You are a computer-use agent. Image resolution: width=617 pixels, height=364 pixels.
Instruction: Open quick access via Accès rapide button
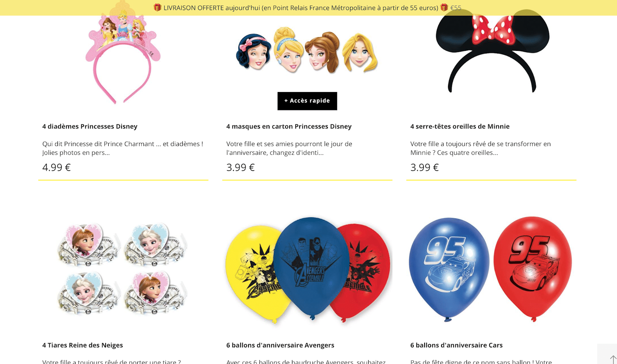[307, 101]
